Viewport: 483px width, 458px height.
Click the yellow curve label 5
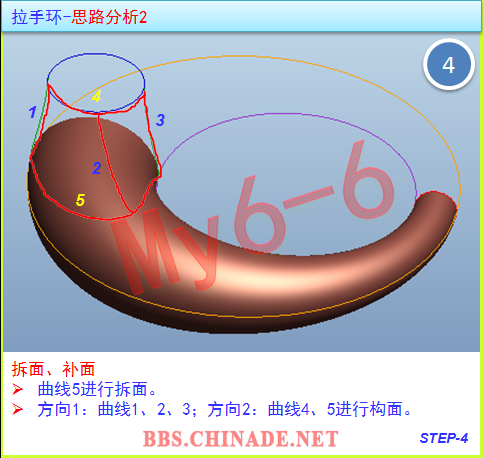click(80, 200)
